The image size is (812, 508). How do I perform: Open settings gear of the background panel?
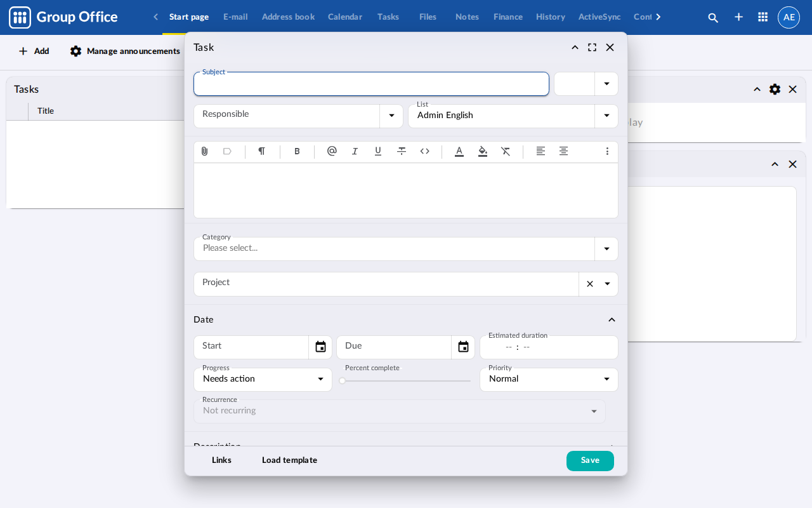pyautogui.click(x=775, y=90)
